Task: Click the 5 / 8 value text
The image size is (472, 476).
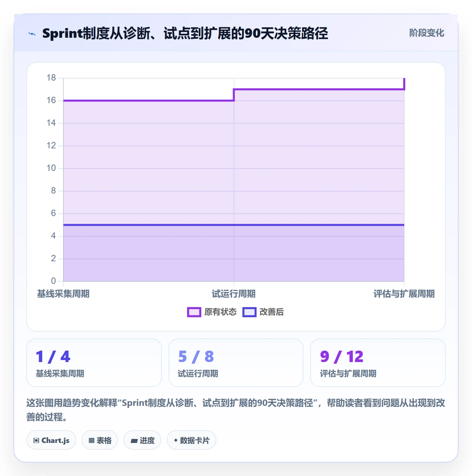Action: click(196, 357)
